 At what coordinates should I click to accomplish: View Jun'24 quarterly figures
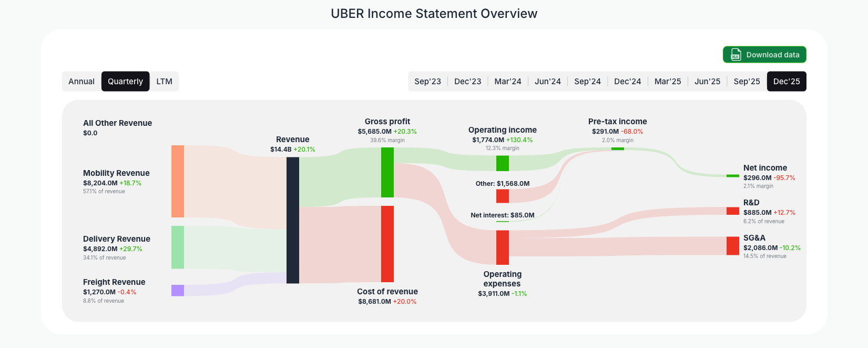coord(547,81)
